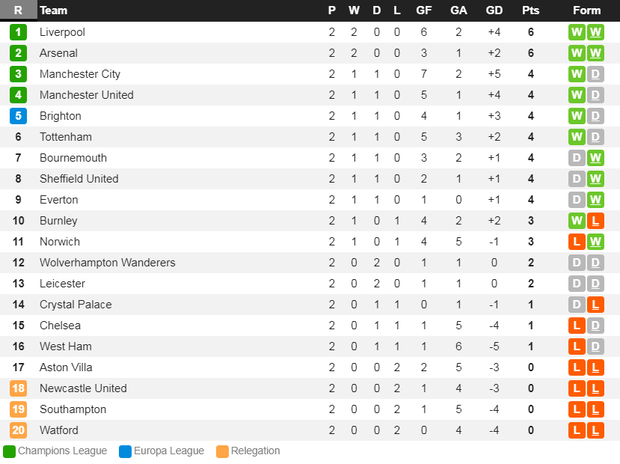Click the green rank 1 badge

pos(18,32)
